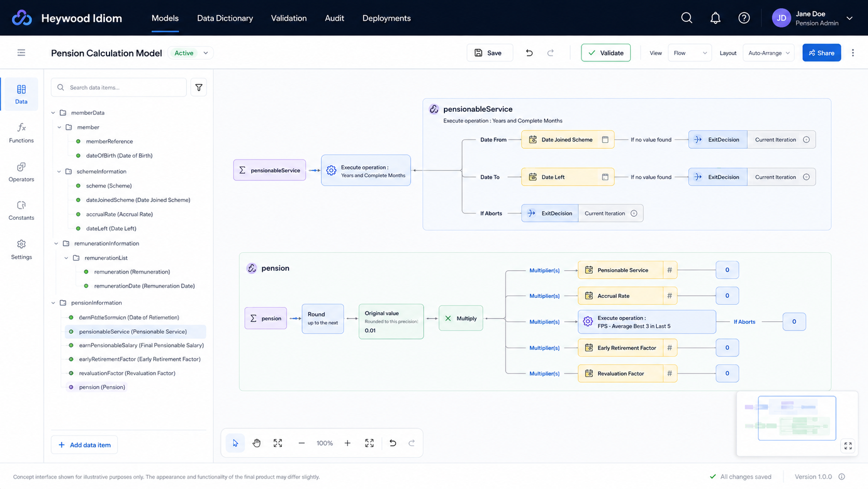Click the Validate button
This screenshot has width=868, height=489.
point(606,53)
